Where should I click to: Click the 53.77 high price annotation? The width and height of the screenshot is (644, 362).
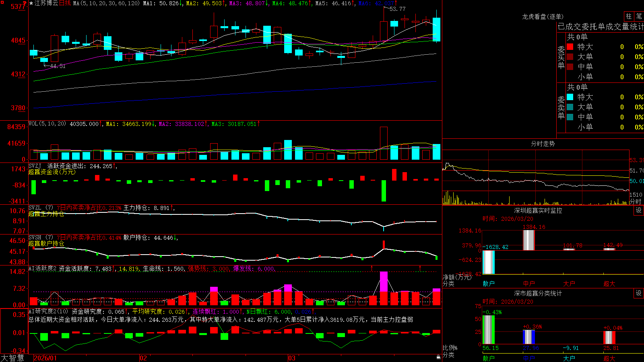pyautogui.click(x=398, y=9)
